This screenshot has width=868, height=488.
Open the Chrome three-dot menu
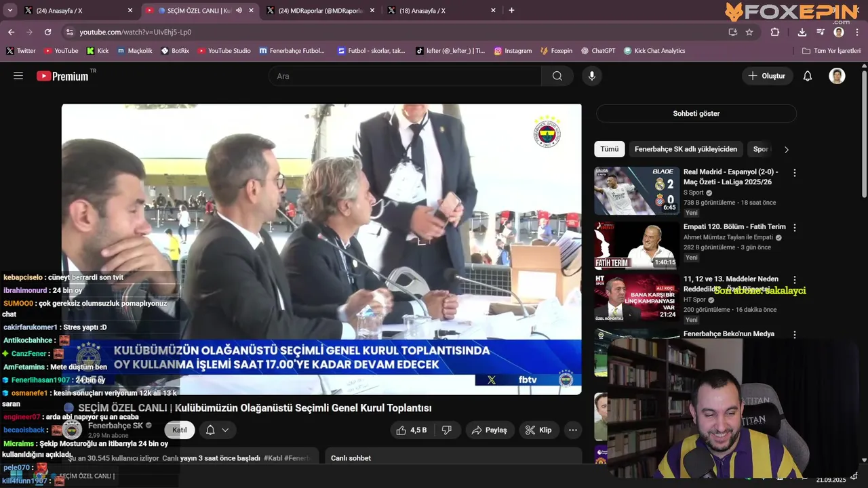click(856, 32)
